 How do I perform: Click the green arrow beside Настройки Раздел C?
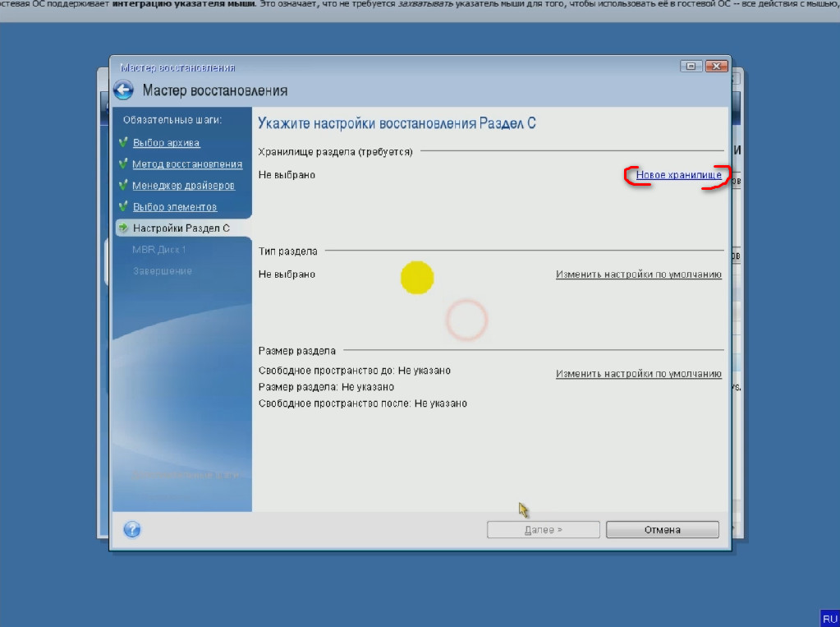(x=123, y=228)
